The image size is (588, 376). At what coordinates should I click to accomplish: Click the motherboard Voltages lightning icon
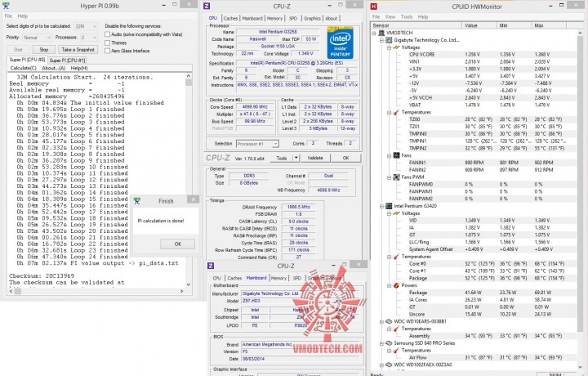pos(396,47)
